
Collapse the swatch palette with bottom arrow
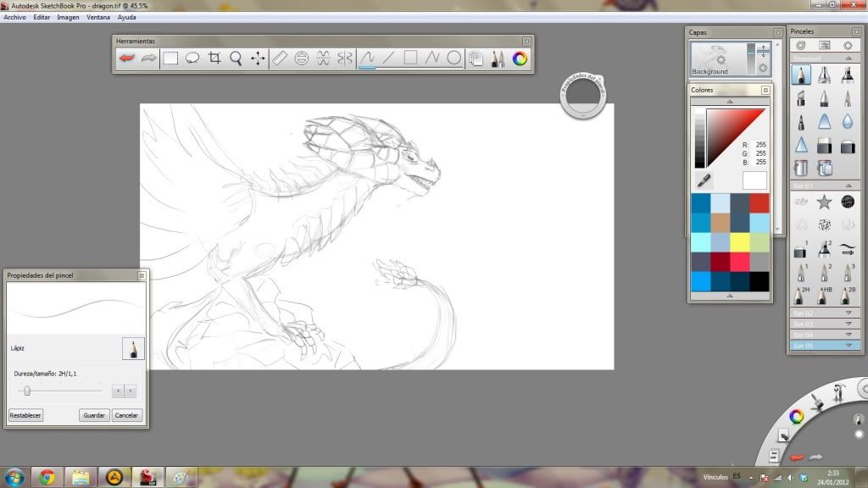coord(730,296)
